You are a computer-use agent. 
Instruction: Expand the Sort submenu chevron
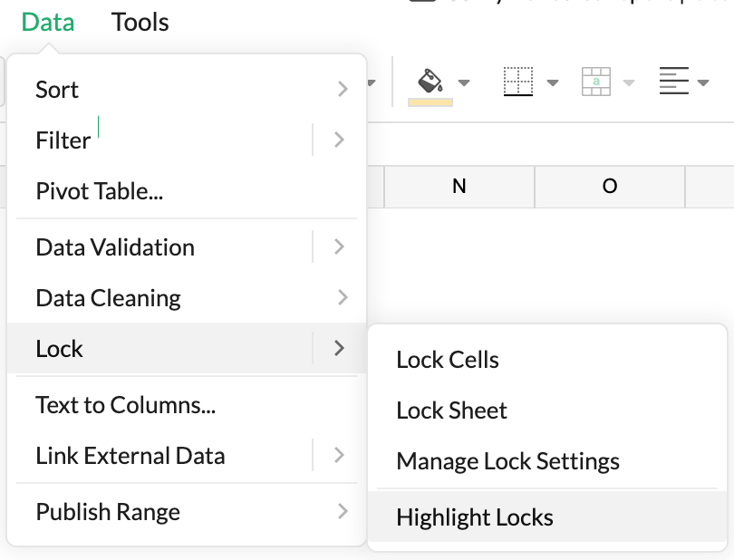coord(342,89)
